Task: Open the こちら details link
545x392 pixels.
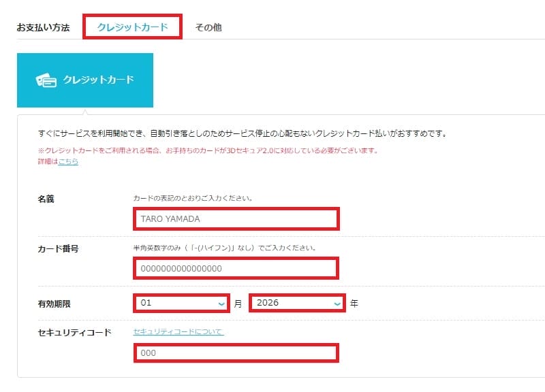Action: tap(68, 161)
